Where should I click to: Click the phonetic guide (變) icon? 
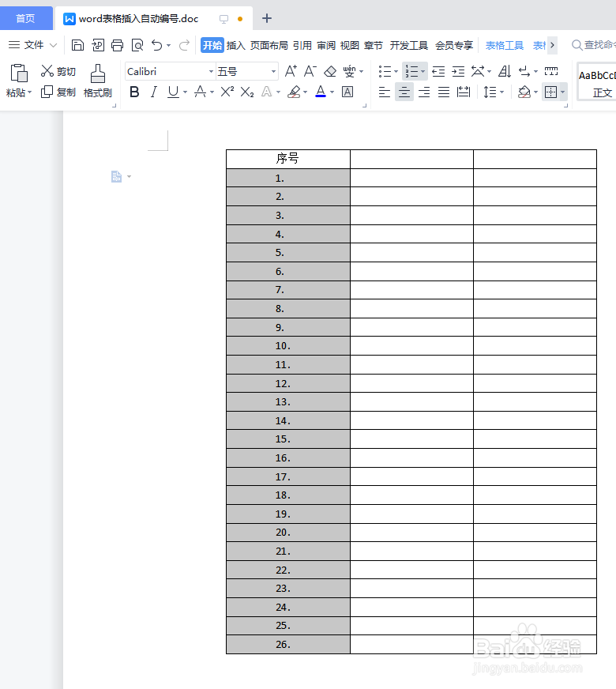[x=349, y=71]
